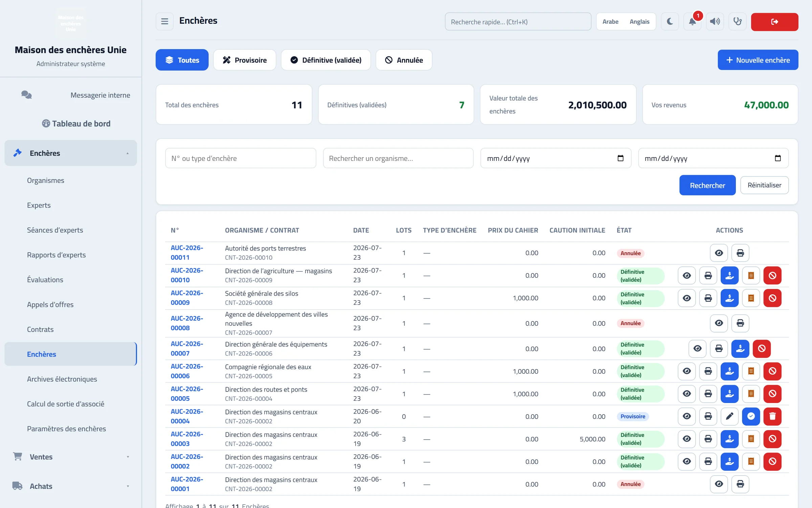Print auction AUC-2026-00007

(x=719, y=348)
